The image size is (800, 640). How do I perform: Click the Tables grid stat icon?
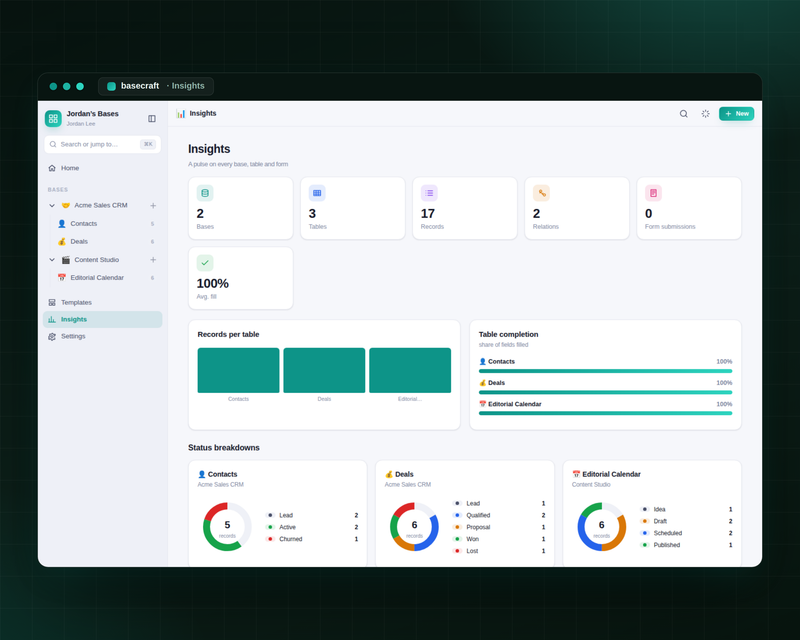(x=317, y=193)
